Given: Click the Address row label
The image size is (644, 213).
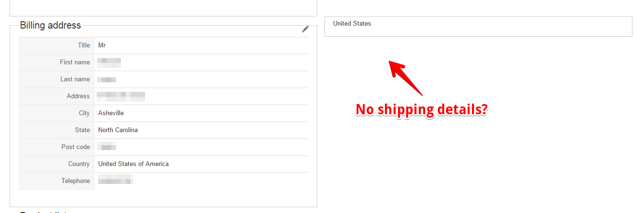Looking at the screenshot, I should 78,96.
